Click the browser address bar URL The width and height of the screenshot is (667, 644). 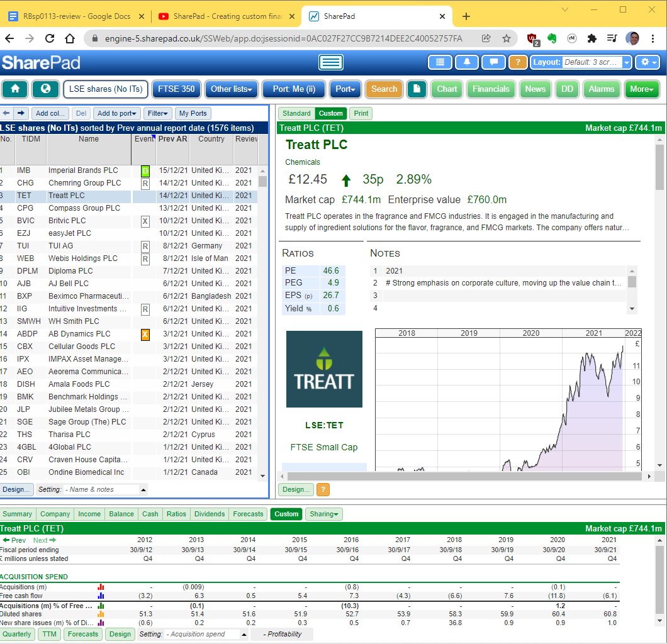(283, 39)
